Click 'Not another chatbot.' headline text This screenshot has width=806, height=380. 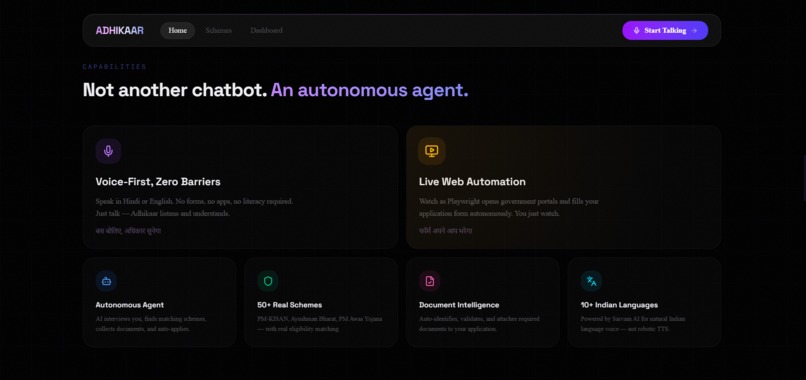175,90
